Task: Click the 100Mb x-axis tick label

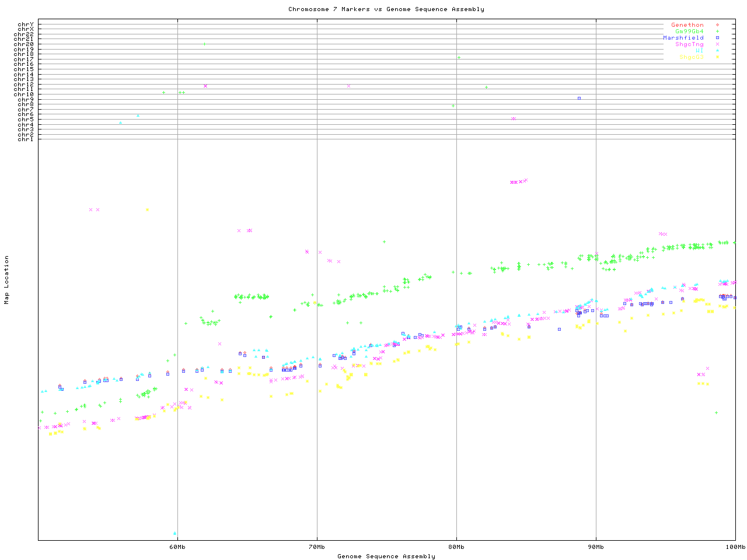Action: click(735, 547)
